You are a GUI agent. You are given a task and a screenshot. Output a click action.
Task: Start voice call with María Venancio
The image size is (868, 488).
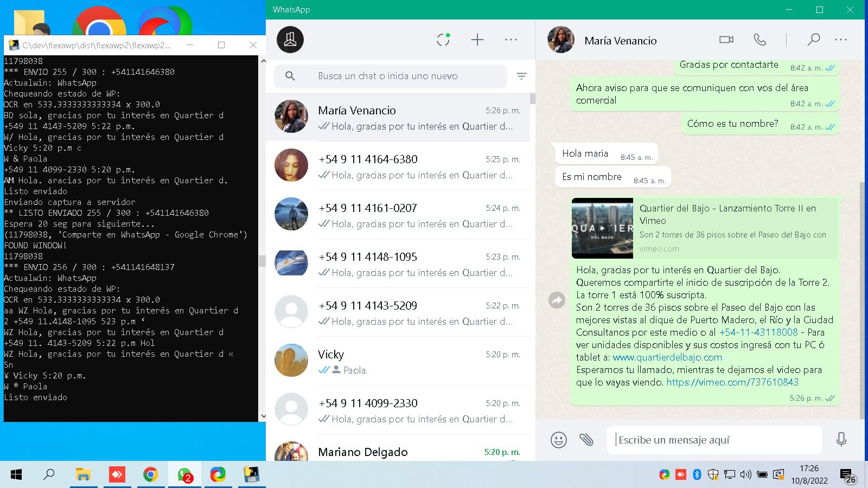[760, 40]
